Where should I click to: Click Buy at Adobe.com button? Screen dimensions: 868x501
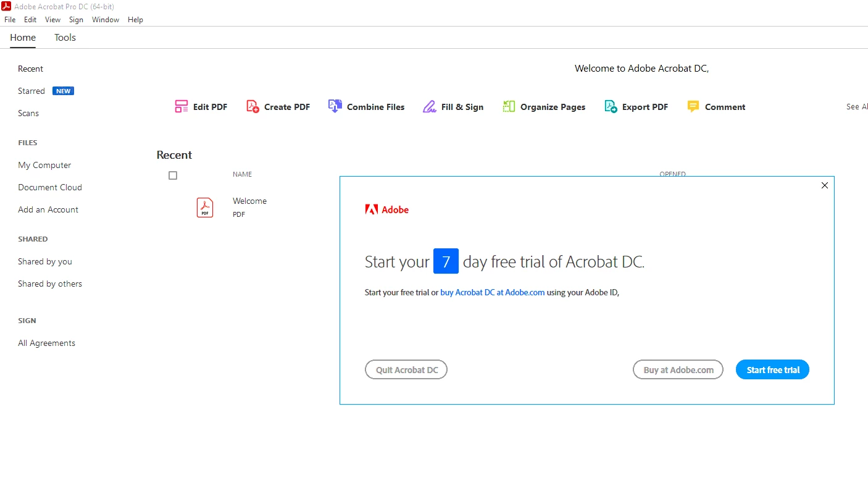coord(678,370)
